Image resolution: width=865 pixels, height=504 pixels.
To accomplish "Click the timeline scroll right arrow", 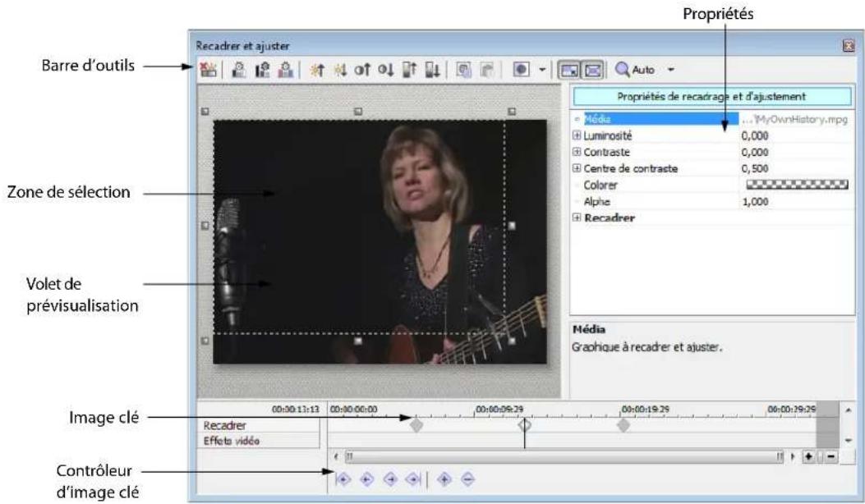I will coord(793,456).
